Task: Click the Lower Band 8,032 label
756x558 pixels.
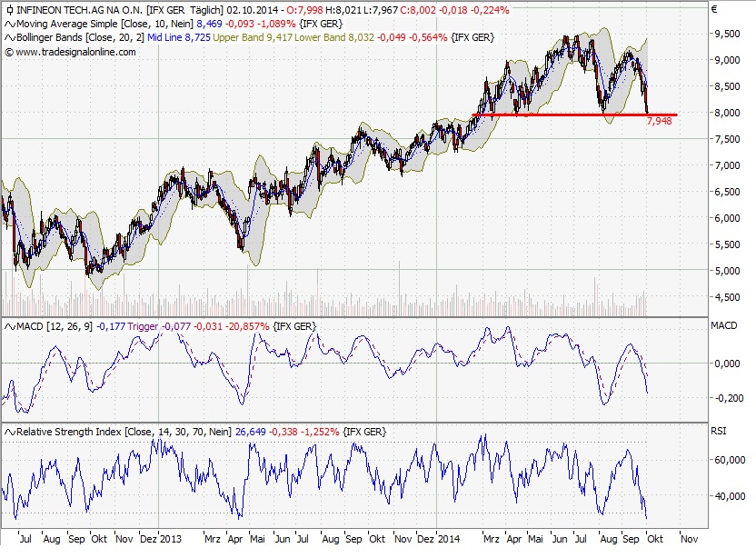Action: coord(334,37)
